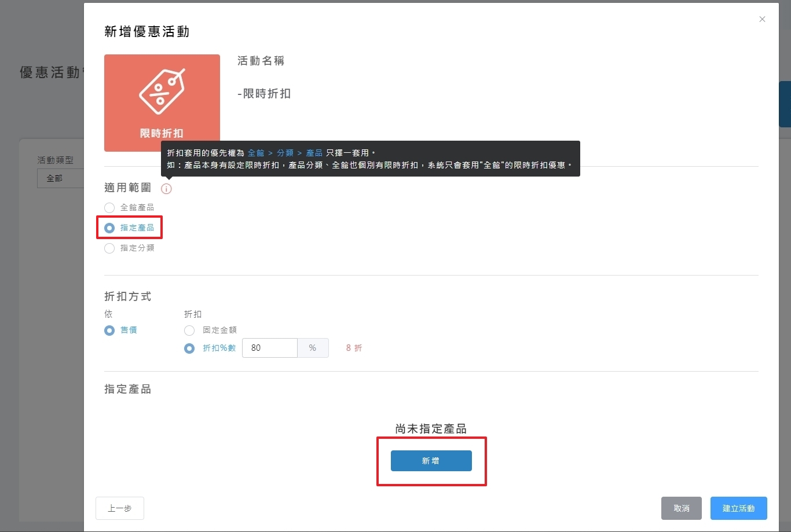The width and height of the screenshot is (791, 532).
Task: Open the 活動類型 dropdown showing 全部
Action: [60, 178]
